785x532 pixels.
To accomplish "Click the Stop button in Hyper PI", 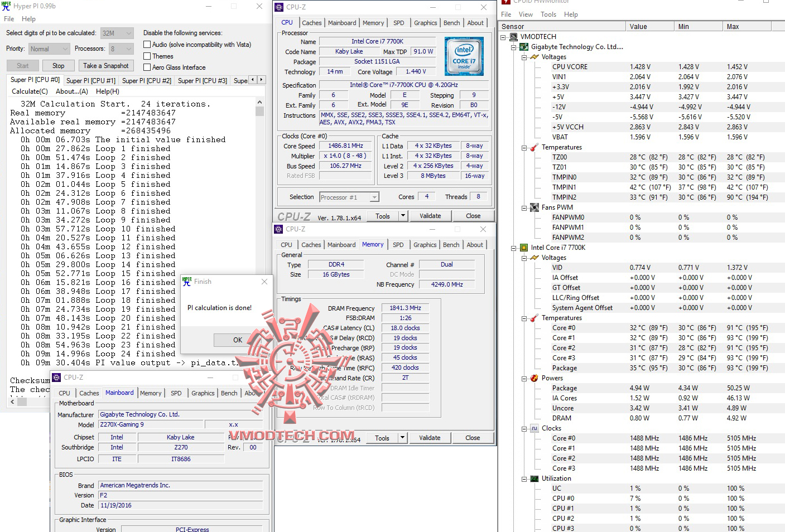I will pyautogui.click(x=59, y=66).
